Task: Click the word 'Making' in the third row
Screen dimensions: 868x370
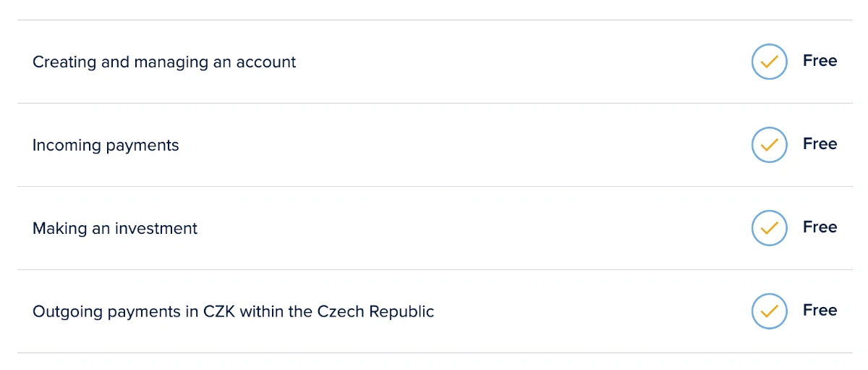Action: tap(60, 229)
